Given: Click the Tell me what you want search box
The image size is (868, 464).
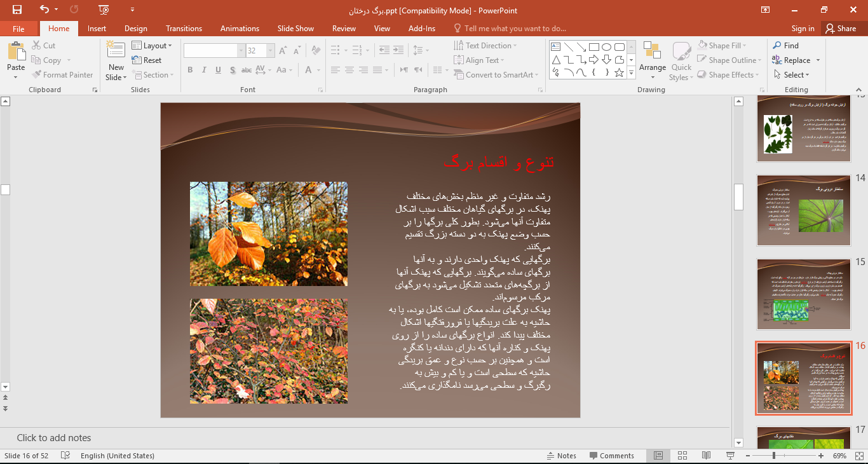Looking at the screenshot, I should [x=510, y=29].
